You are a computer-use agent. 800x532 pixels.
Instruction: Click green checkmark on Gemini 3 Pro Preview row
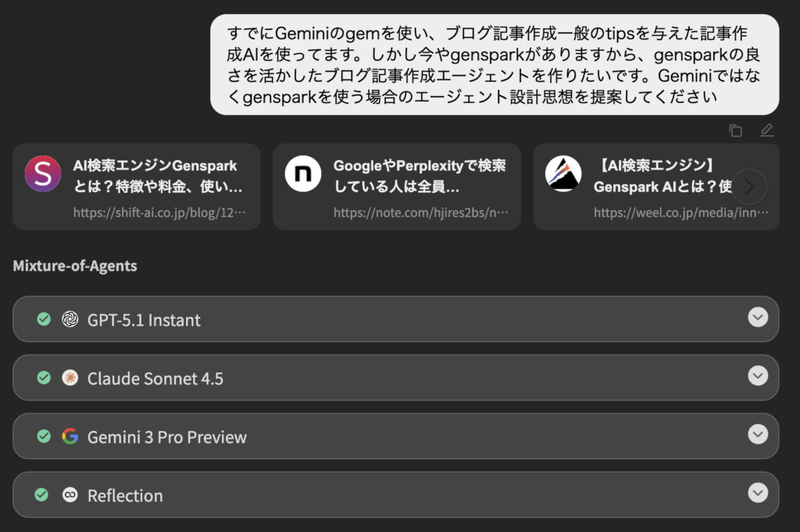[x=44, y=436]
